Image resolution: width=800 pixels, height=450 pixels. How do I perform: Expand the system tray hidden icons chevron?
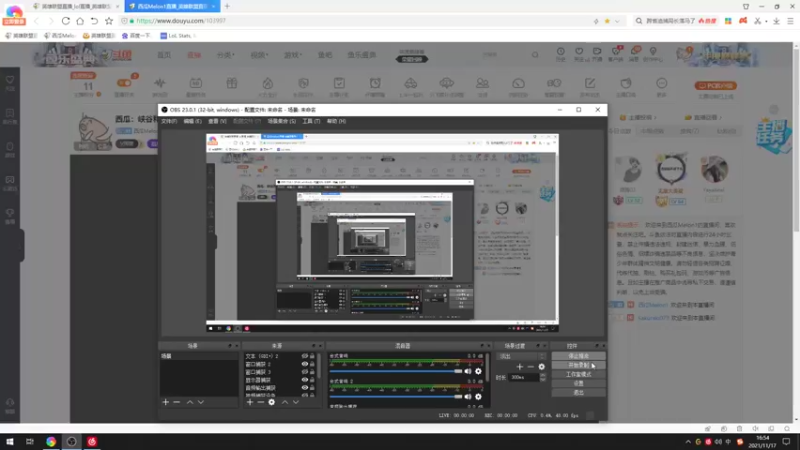(688, 442)
